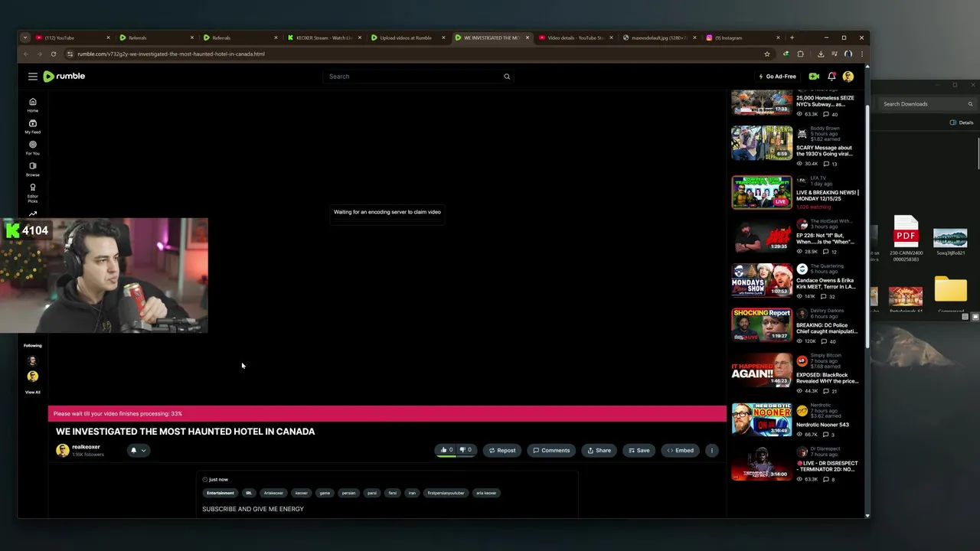This screenshot has width=980, height=551.
Task: Open the Comments button
Action: tap(551, 450)
